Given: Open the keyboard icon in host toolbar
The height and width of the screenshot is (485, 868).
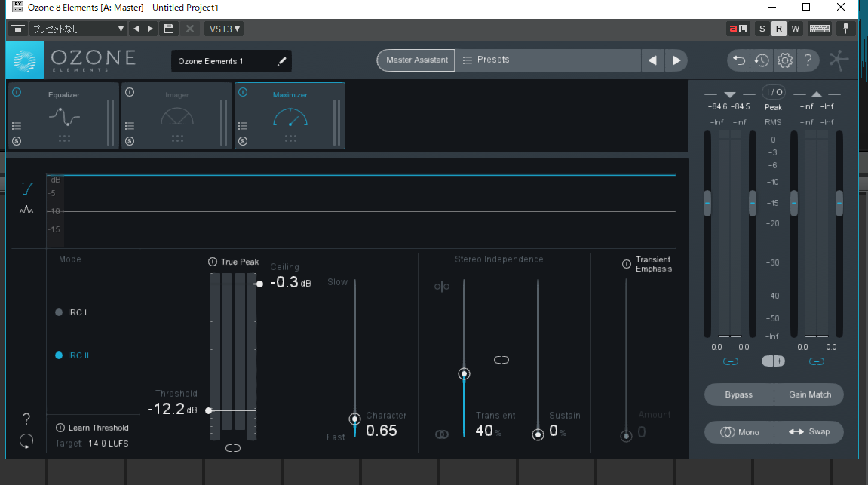Looking at the screenshot, I should [820, 29].
